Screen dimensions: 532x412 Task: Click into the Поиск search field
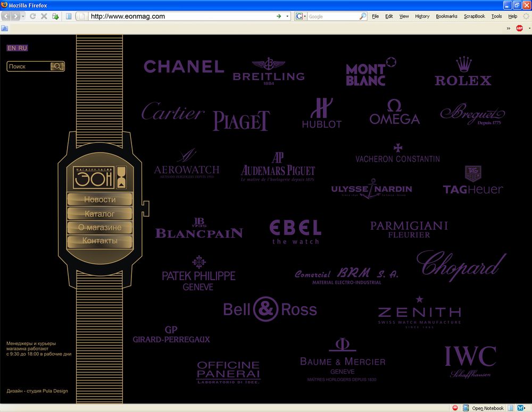(28, 66)
